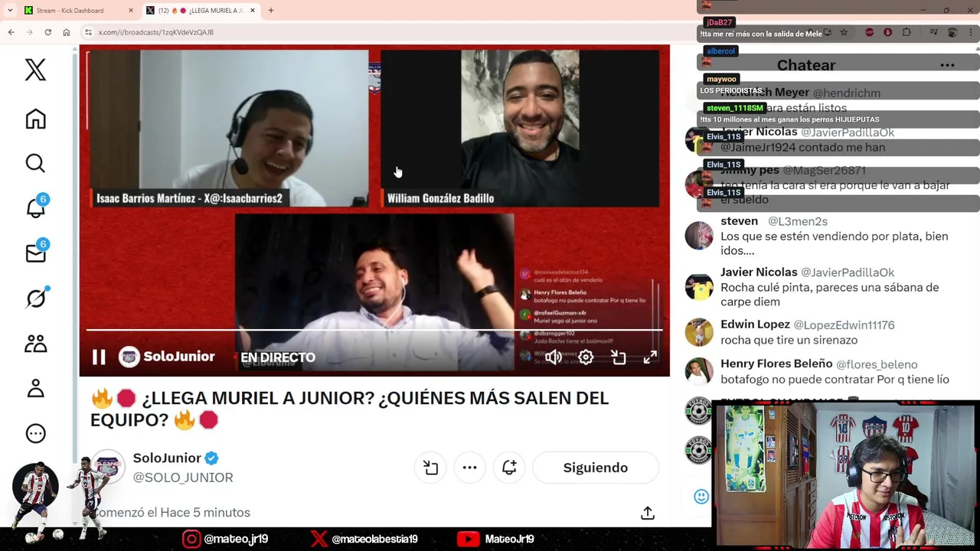
Task: Open the Explore search icon in sidebar
Action: [35, 163]
